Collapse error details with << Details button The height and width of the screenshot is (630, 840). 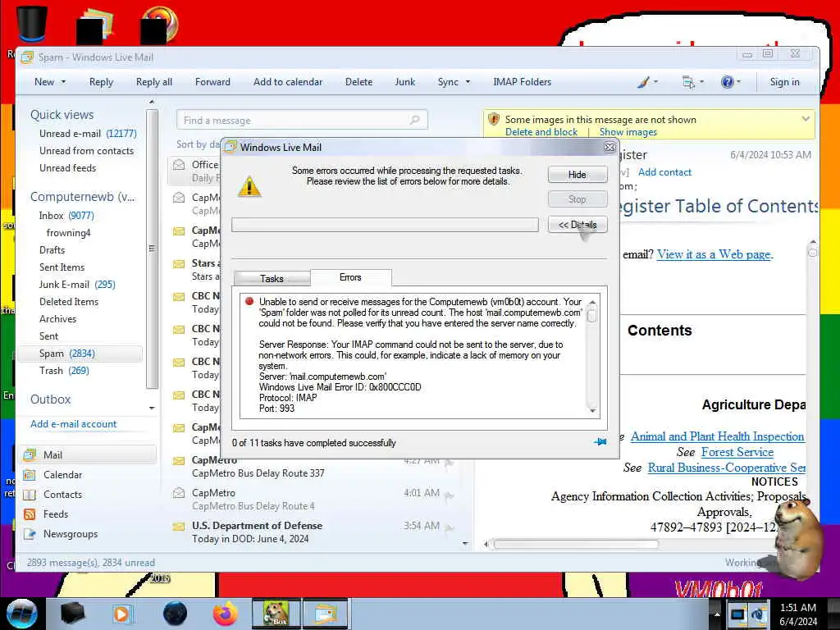(x=577, y=225)
